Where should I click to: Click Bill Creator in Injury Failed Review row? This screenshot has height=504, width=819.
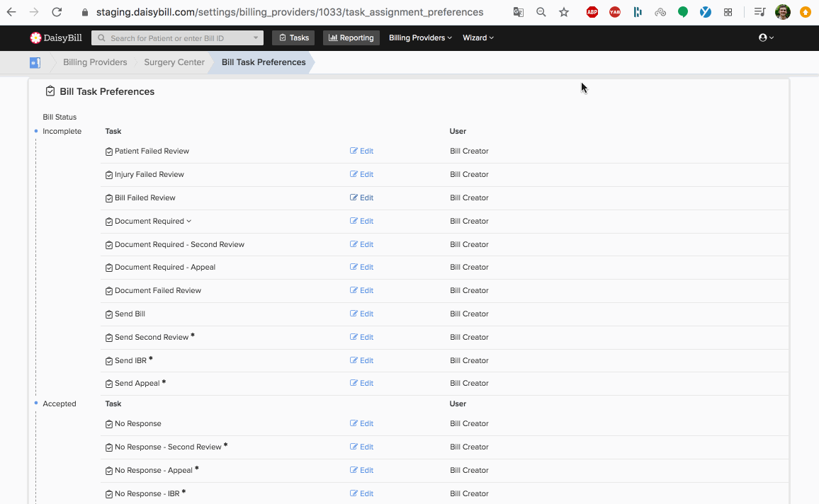tap(469, 174)
